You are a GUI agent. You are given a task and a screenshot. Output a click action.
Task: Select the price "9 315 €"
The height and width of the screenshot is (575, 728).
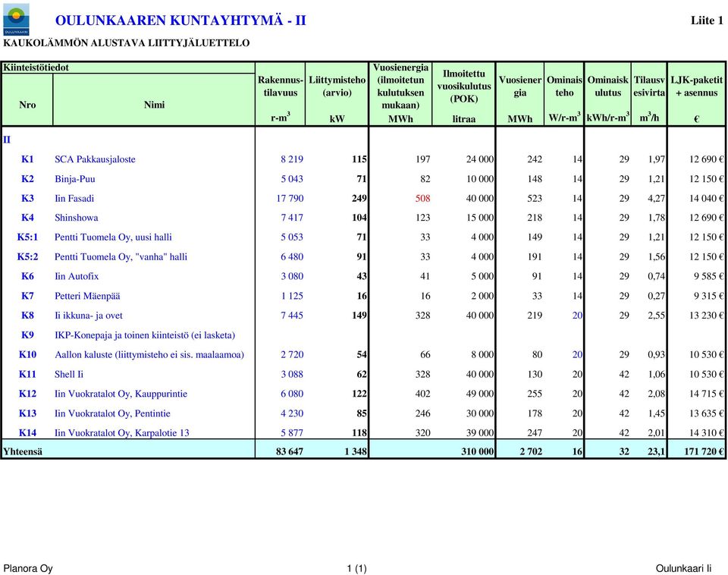709,296
